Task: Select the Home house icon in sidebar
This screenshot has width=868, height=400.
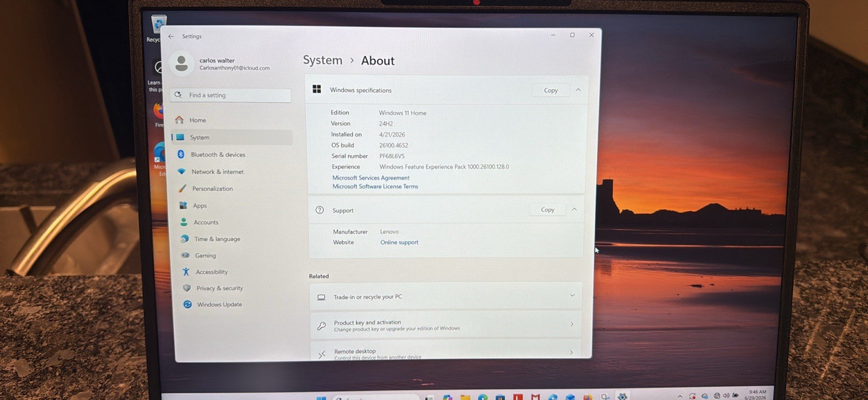Action: pyautogui.click(x=180, y=120)
